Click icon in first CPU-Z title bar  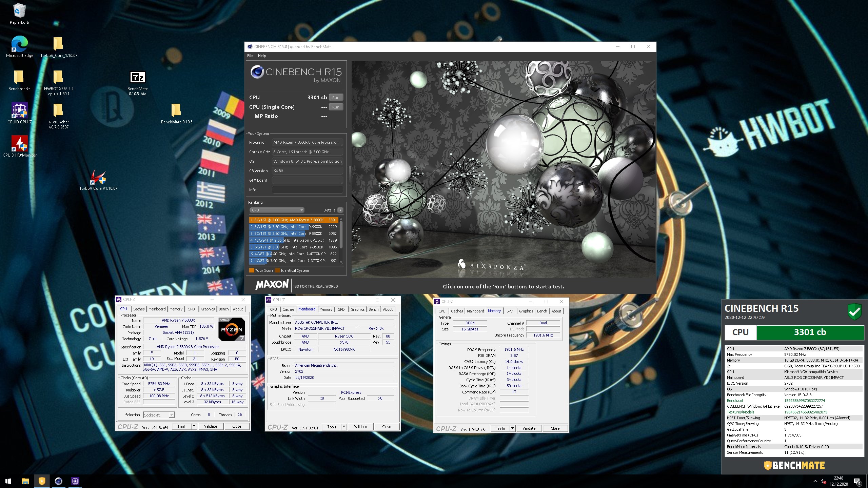point(118,300)
